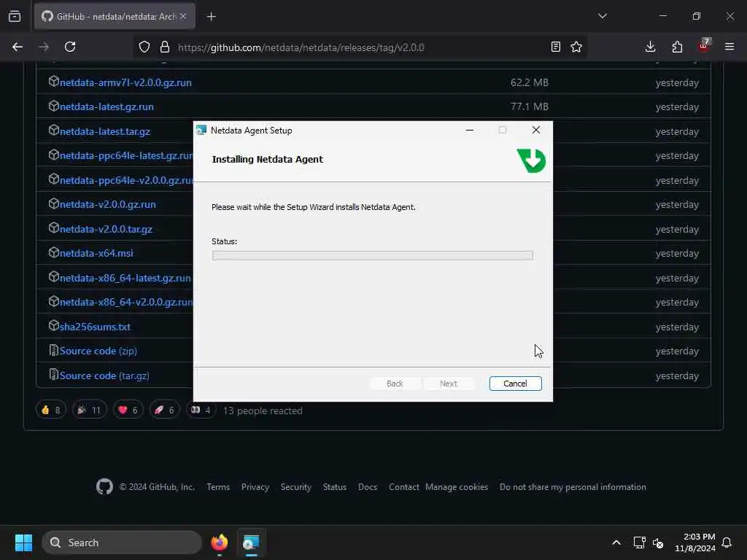This screenshot has height=560, width=747.
Task: Open the Windows Start menu
Action: click(x=23, y=542)
